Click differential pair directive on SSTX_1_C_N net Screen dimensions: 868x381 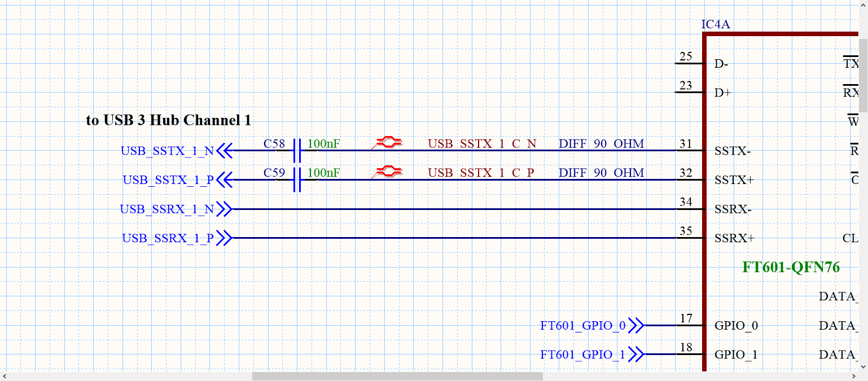(x=387, y=143)
